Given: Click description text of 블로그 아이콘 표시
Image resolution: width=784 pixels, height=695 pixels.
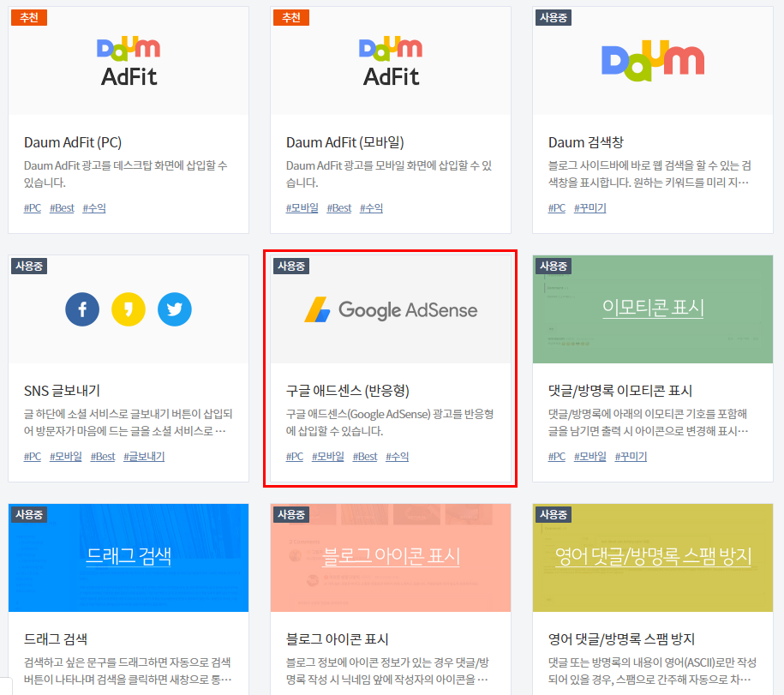Looking at the screenshot, I should tap(387, 671).
